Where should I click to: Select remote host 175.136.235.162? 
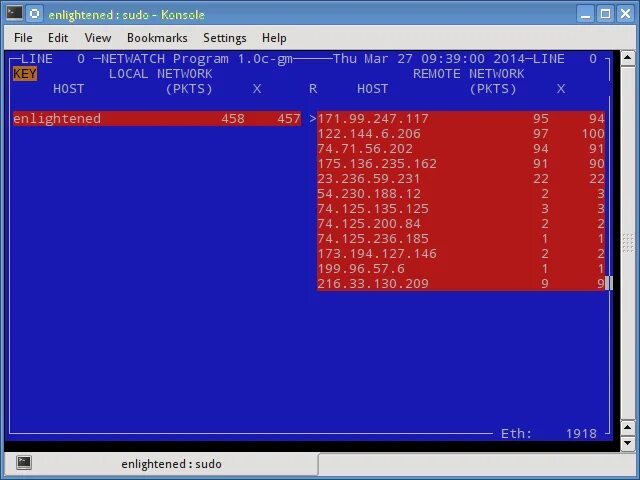tap(461, 164)
